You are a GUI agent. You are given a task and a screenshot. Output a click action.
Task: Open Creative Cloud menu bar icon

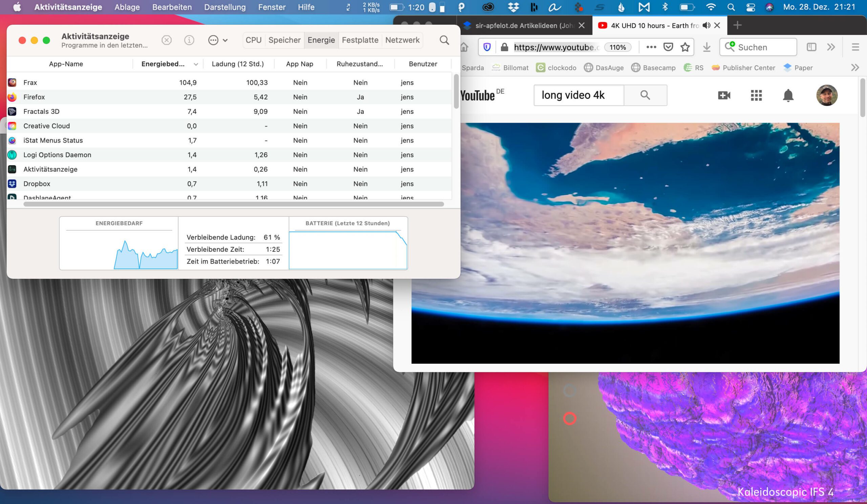(x=488, y=7)
